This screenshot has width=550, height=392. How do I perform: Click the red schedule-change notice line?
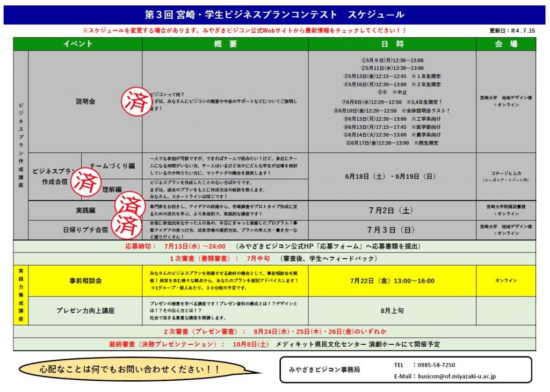(x=244, y=31)
